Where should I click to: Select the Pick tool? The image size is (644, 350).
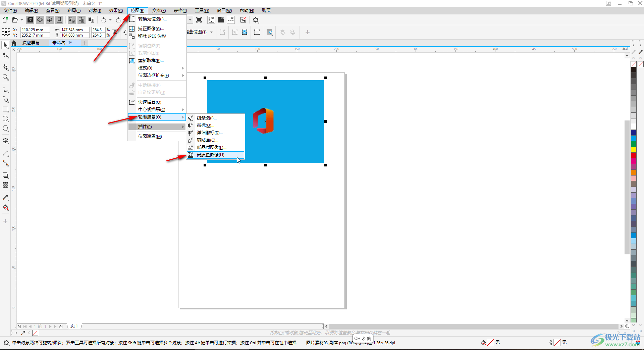[5, 45]
